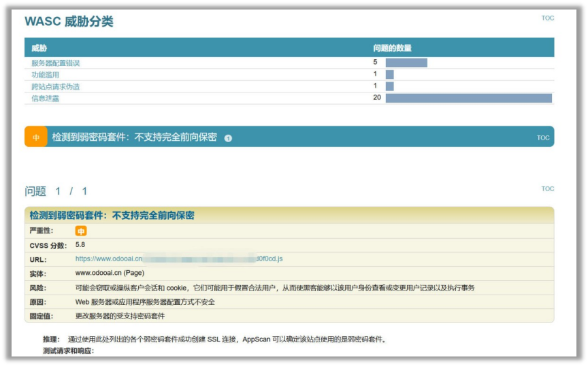Click the 问题的数量 column header
Image resolution: width=588 pixels, height=366 pixels.
[x=392, y=48]
